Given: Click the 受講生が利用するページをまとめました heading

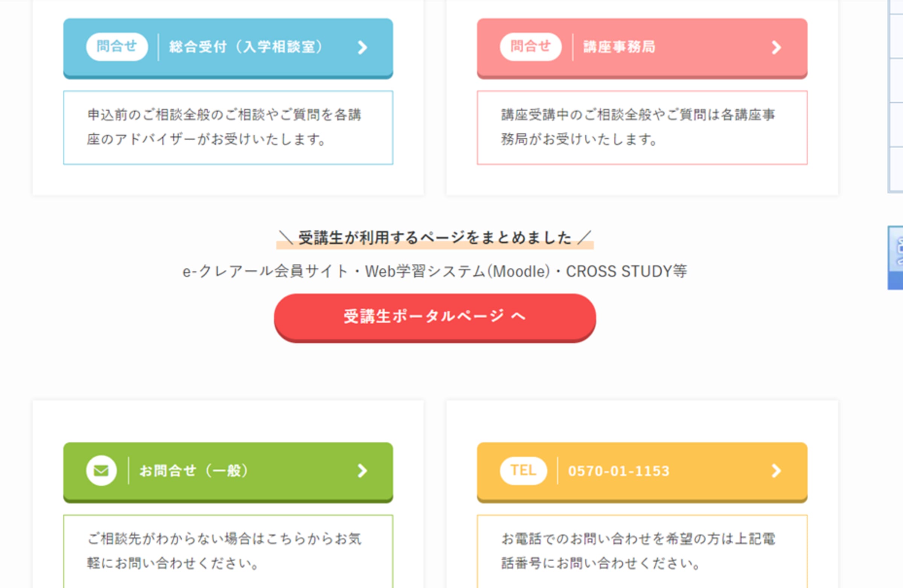Looking at the screenshot, I should [x=435, y=238].
